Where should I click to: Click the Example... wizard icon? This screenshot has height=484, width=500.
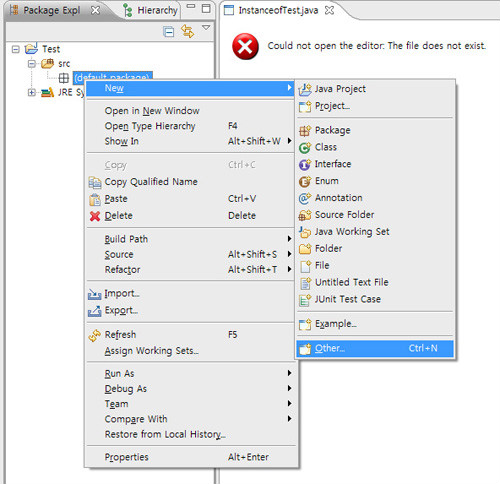tap(305, 324)
